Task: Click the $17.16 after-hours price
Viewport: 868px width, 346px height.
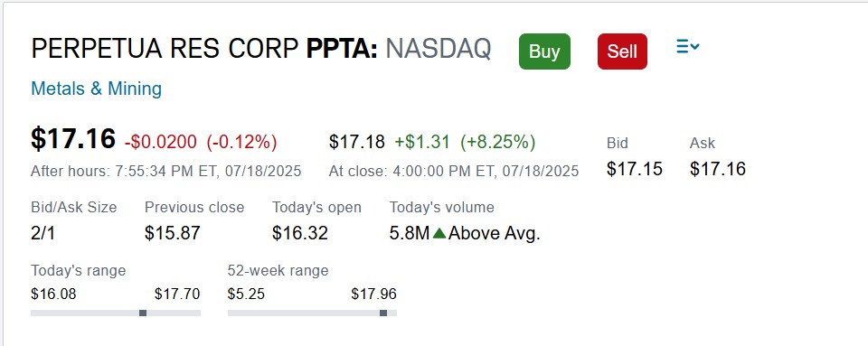Action: click(x=73, y=138)
